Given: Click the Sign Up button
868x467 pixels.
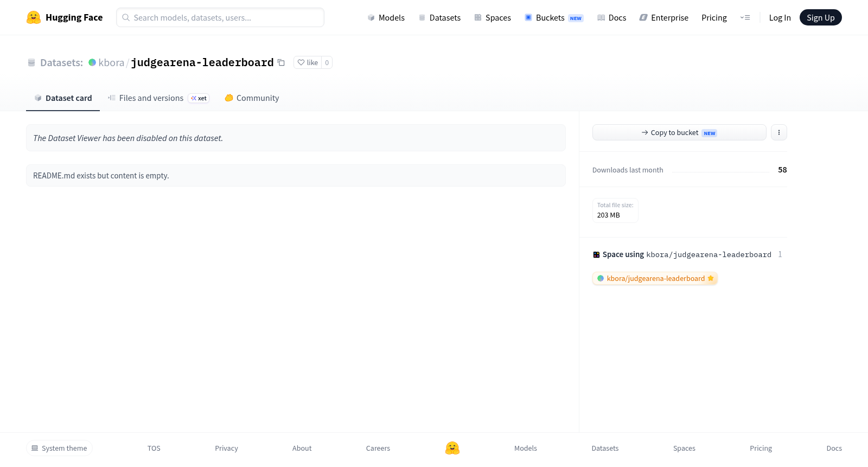Looking at the screenshot, I should tap(820, 17).
